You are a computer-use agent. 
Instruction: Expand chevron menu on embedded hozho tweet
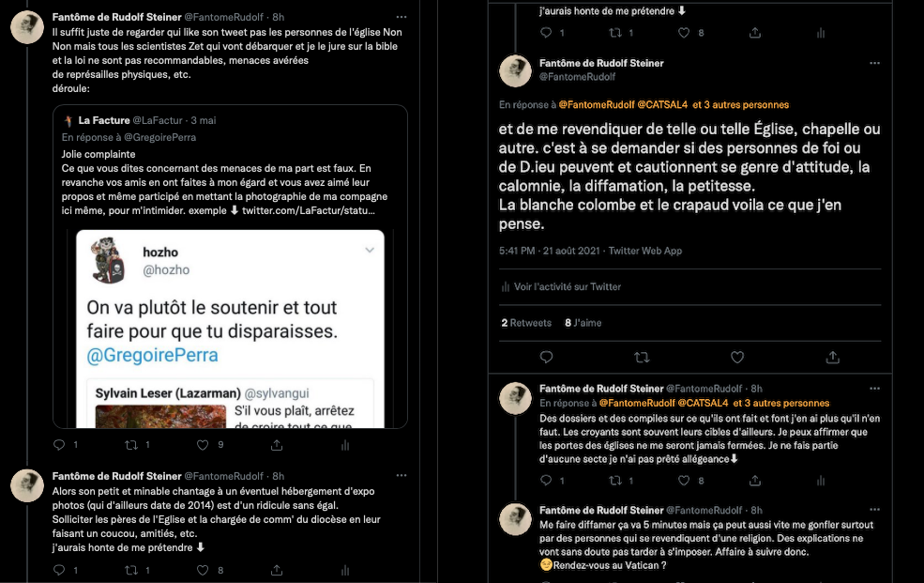click(x=370, y=250)
